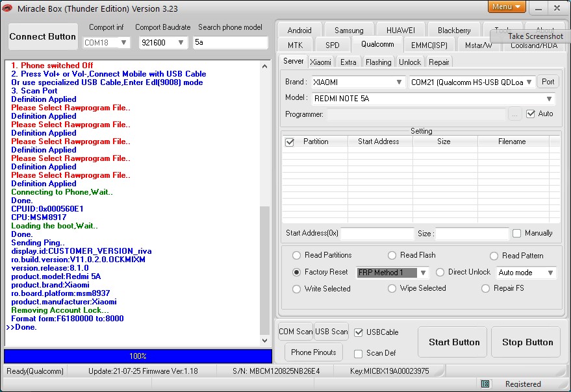
Task: Open the orange Menu button
Action: tap(506, 7)
